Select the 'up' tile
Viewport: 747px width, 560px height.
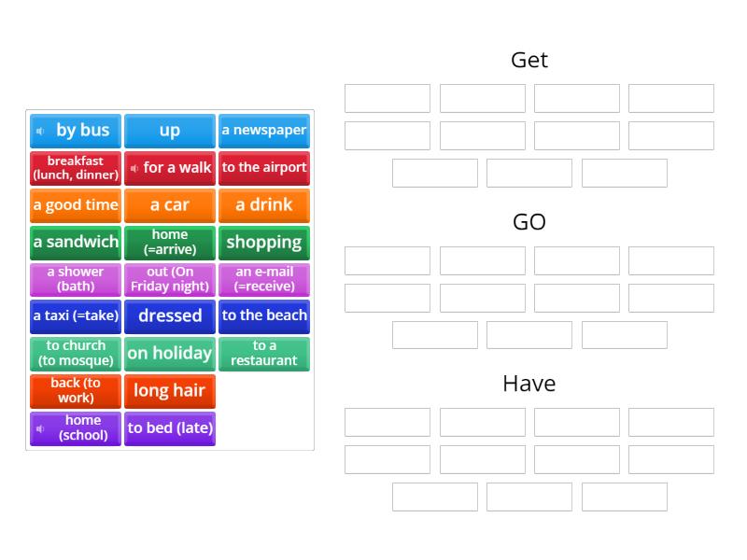coord(169,131)
